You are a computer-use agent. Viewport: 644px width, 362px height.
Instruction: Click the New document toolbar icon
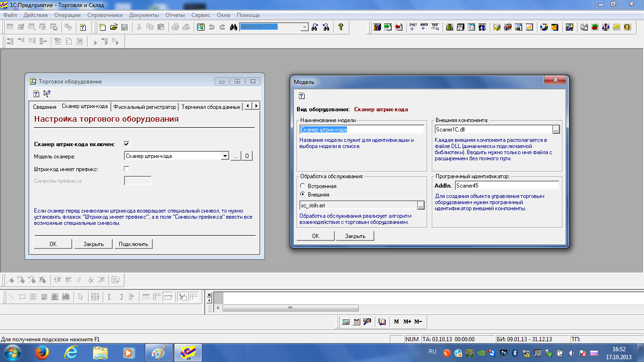pyautogui.click(x=103, y=27)
